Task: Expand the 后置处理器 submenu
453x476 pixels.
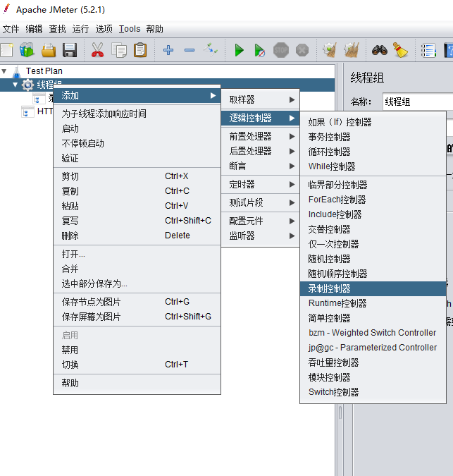Action: tap(261, 151)
